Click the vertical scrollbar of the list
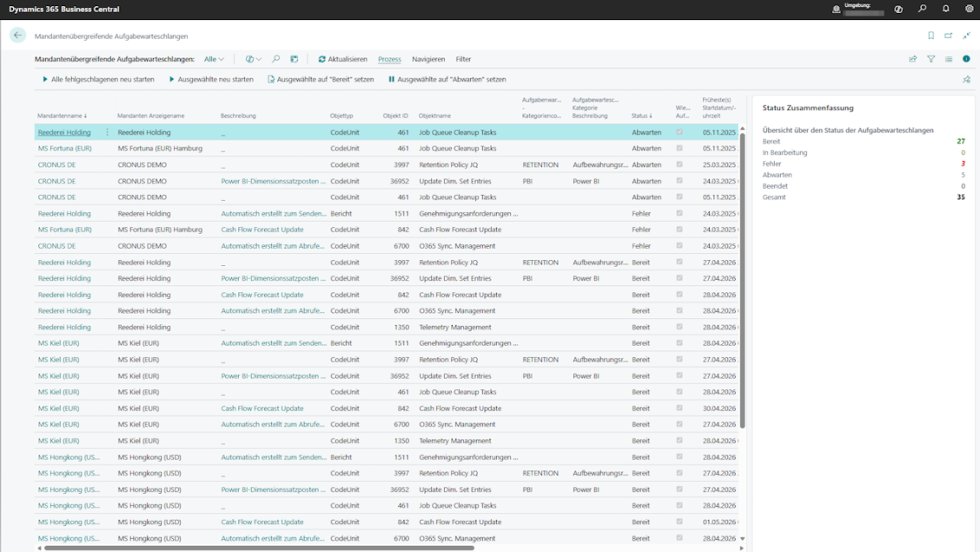The image size is (980, 552). click(x=743, y=280)
